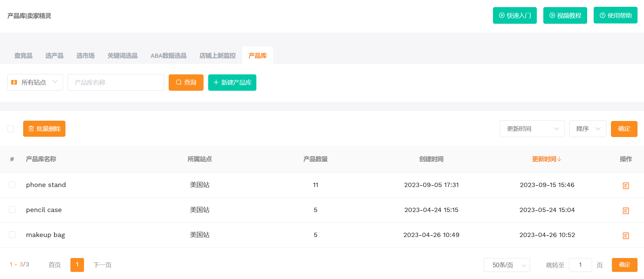This screenshot has width=644, height=279.
Task: Check the phone stand row checkbox
Action: pos(12,185)
